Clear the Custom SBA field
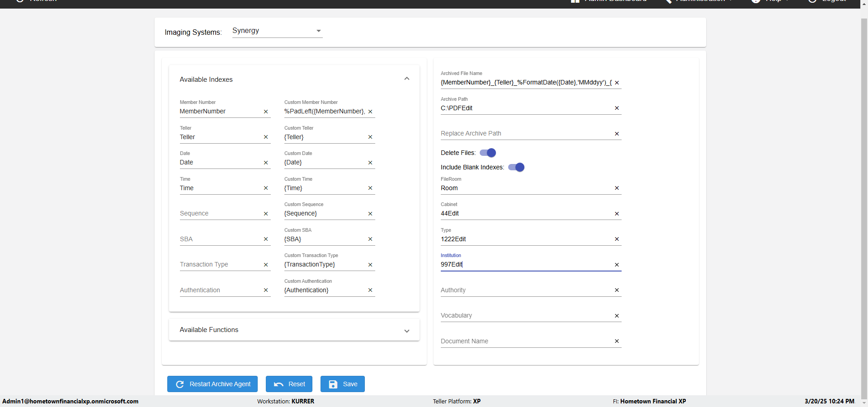Viewport: 868px width, 407px height. (370, 239)
